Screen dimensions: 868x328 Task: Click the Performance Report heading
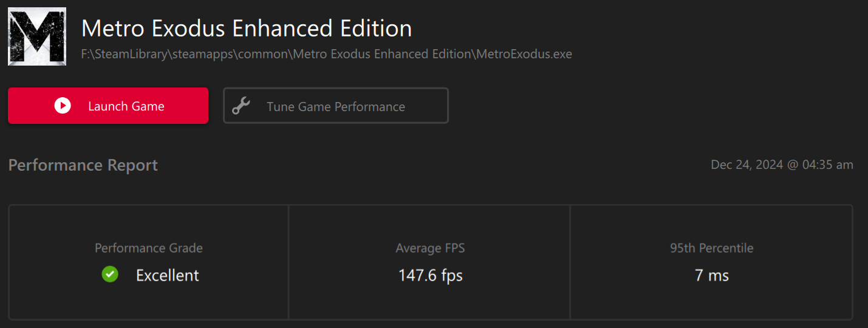point(83,165)
